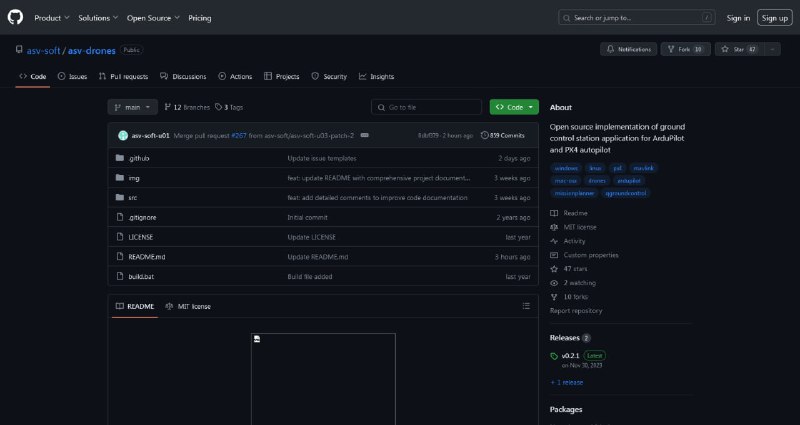Click the Sign in link
Viewport: 800px width, 425px height.
point(738,18)
